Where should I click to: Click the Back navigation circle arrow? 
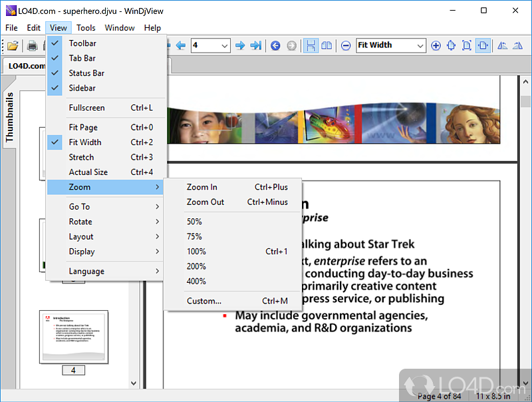(x=275, y=45)
